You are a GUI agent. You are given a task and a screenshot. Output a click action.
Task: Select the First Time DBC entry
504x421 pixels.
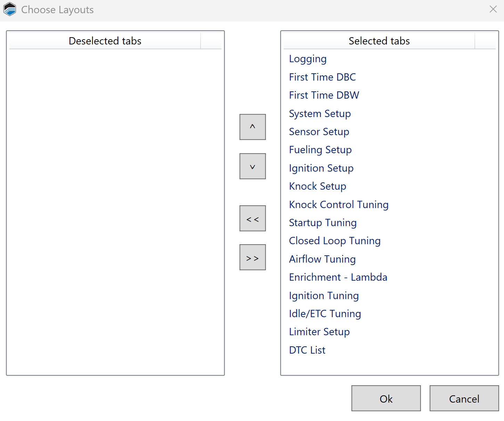pyautogui.click(x=322, y=77)
